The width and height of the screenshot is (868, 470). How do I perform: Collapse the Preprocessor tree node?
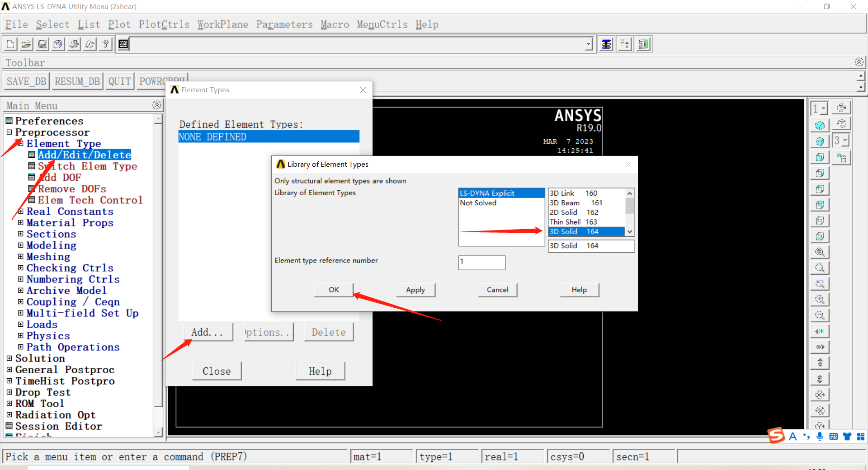(9, 132)
